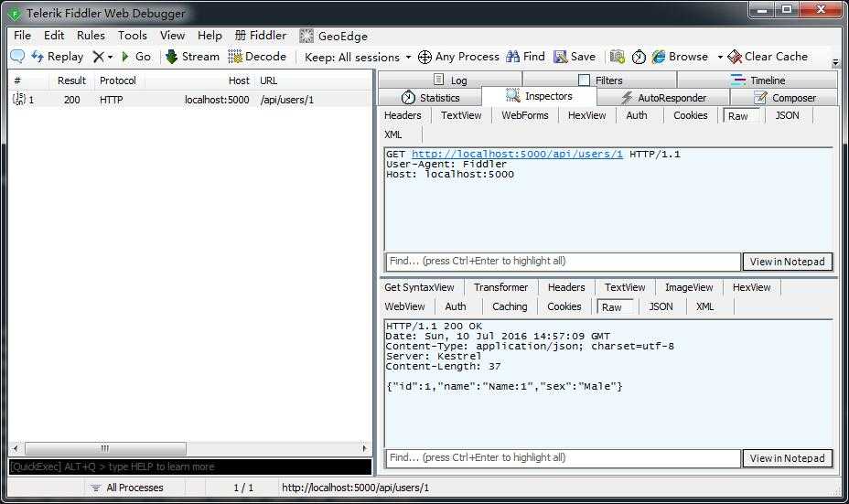Click the 1 / 1 session count in status bar
849x504 pixels.
pos(243,488)
